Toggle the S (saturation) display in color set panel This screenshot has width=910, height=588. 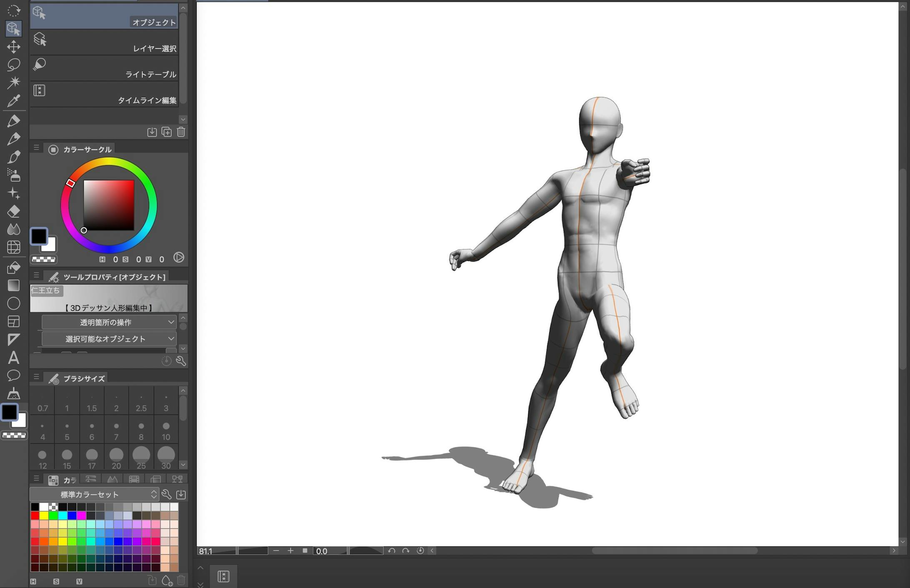(x=57, y=581)
